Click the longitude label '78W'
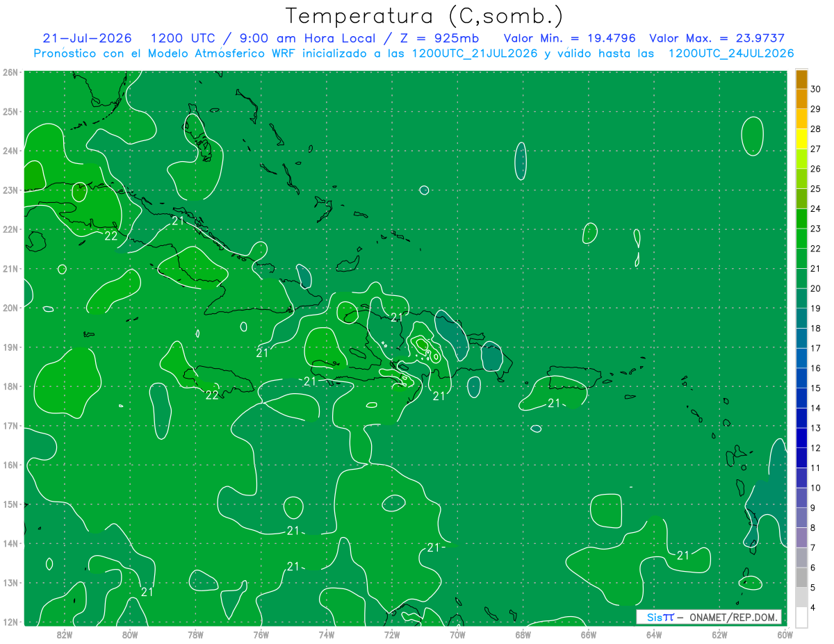This screenshot has height=644, width=834. coord(195,635)
